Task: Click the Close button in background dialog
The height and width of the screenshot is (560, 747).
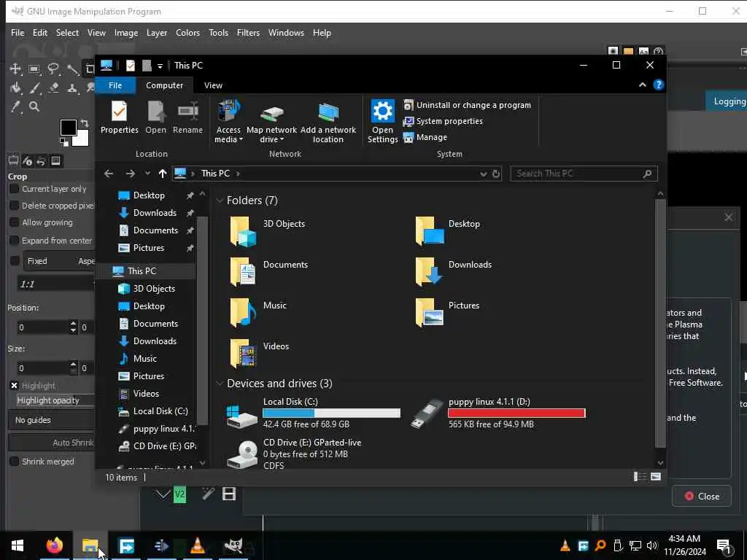Action: 701,496
